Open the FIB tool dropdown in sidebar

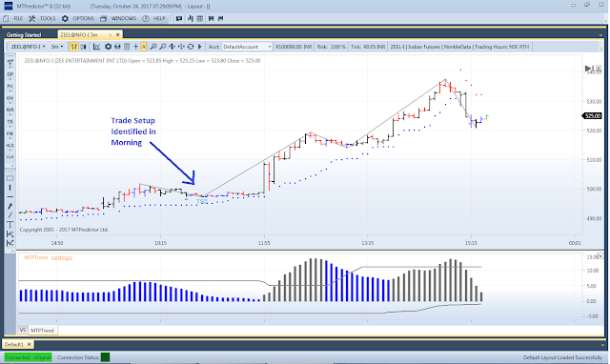point(10,135)
